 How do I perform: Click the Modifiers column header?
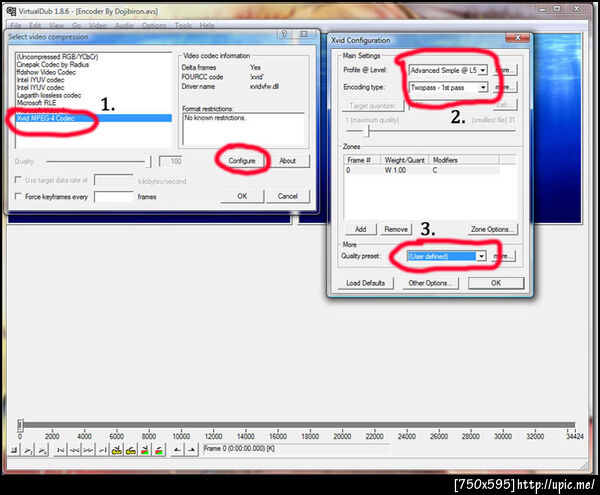[464, 160]
